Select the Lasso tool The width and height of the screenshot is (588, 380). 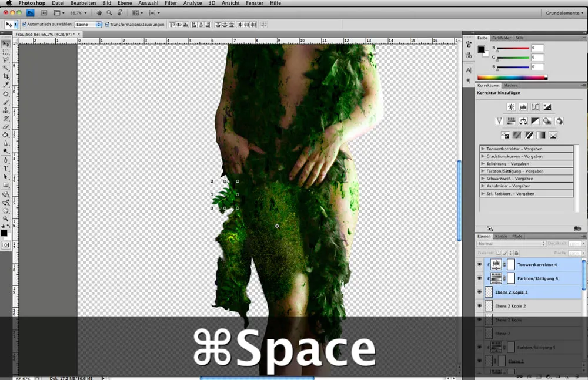click(x=6, y=59)
